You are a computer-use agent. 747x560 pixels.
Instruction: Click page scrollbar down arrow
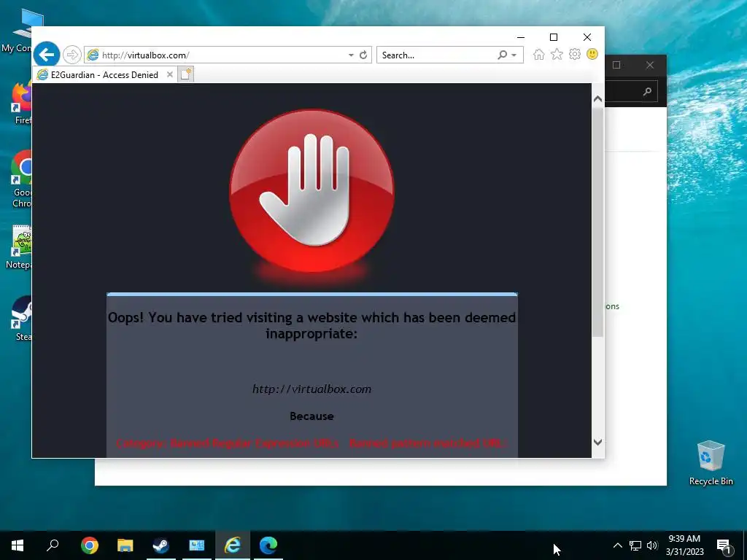click(598, 442)
